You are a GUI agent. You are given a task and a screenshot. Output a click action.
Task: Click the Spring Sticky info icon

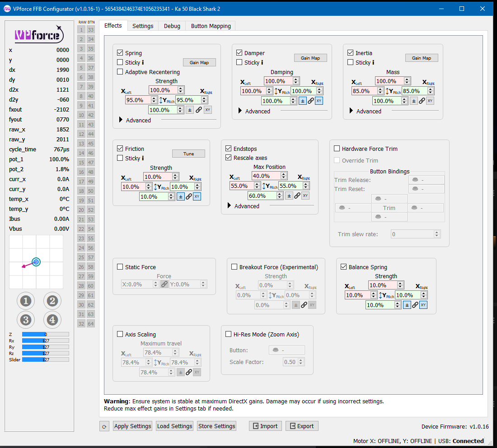pyautogui.click(x=143, y=63)
